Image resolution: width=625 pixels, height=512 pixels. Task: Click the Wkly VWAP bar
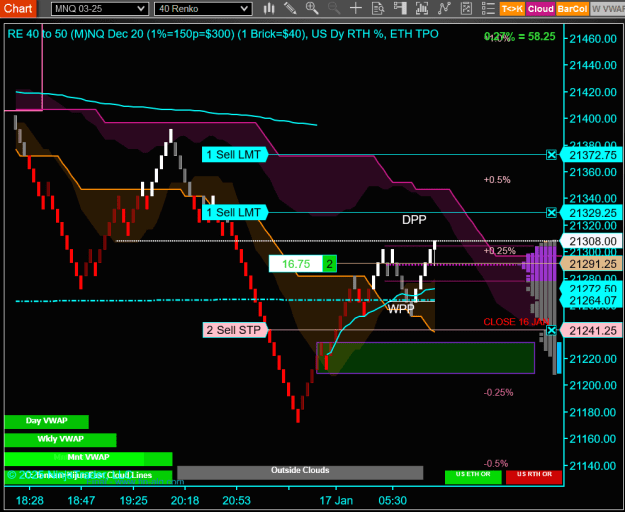60,440
